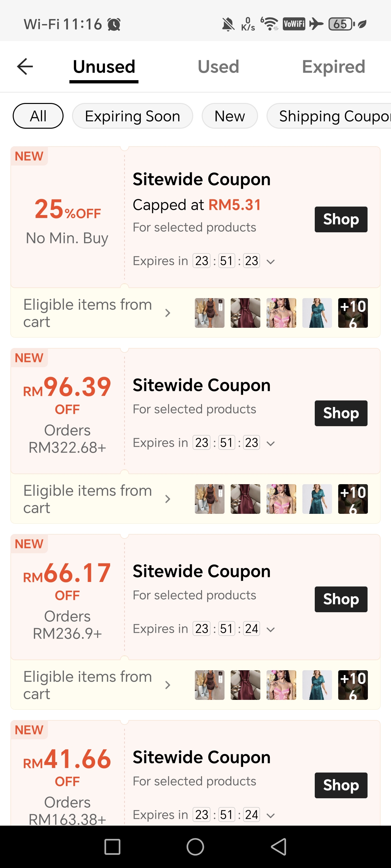Tap Shop on the 25% OFF coupon

pyautogui.click(x=341, y=219)
